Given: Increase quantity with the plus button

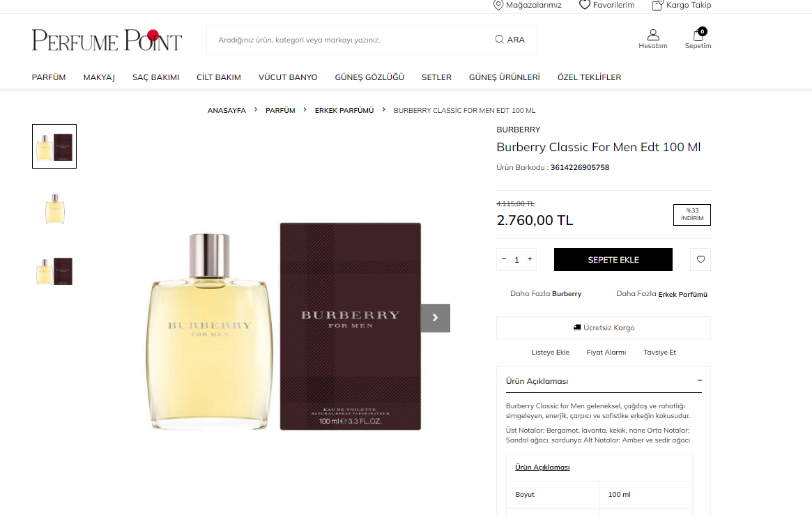Looking at the screenshot, I should point(530,259).
